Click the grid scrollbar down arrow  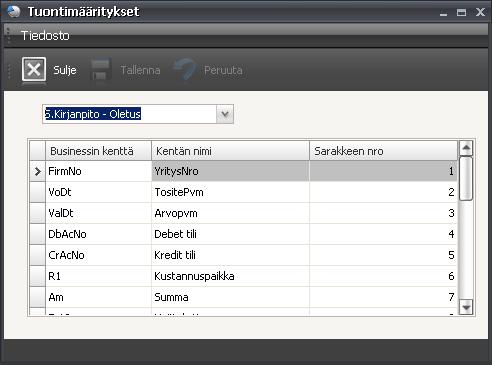[466, 307]
